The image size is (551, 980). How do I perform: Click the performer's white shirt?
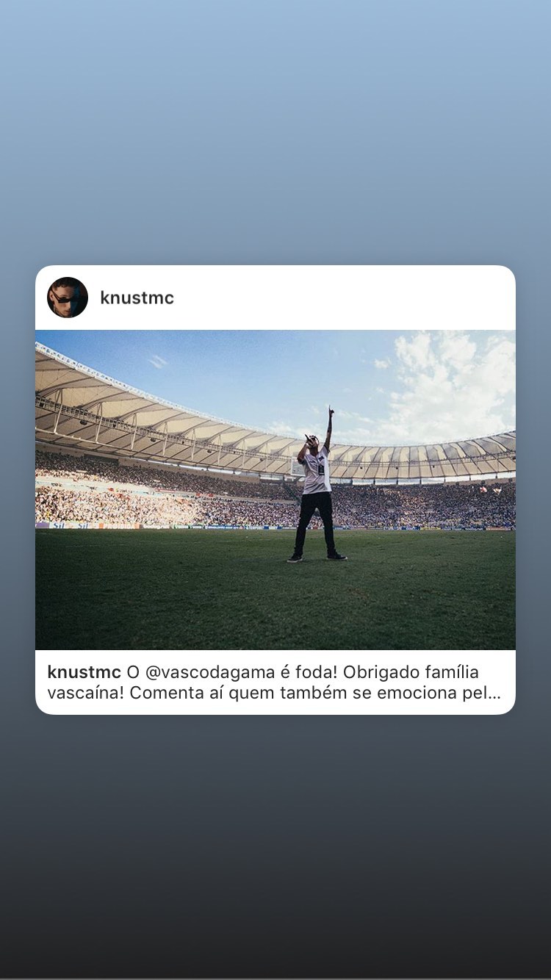point(317,470)
